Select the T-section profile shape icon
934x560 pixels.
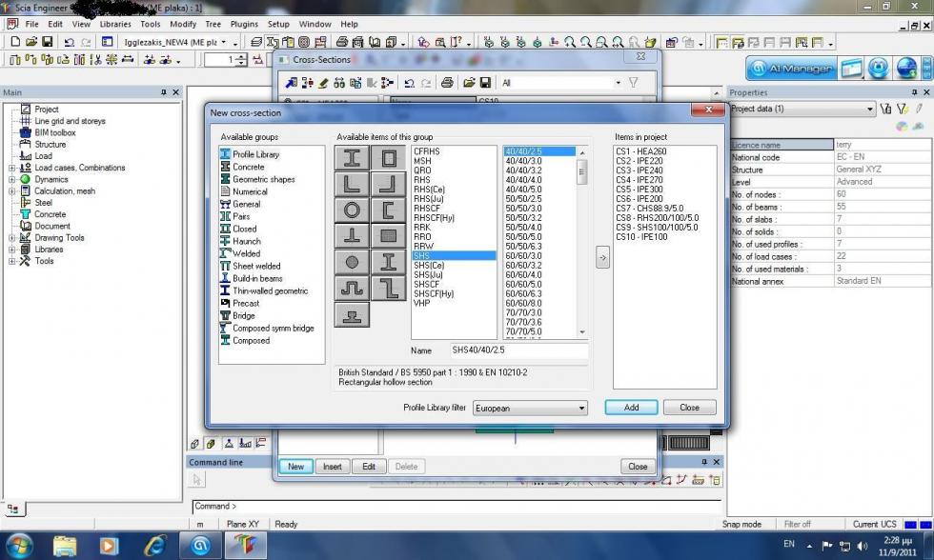pos(352,235)
